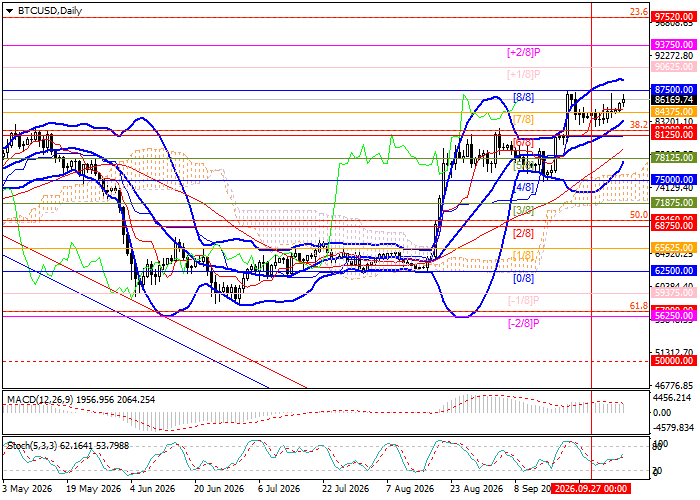Select the 59375.00 pink price label
The height and width of the screenshot is (500, 700).
[x=674, y=293]
